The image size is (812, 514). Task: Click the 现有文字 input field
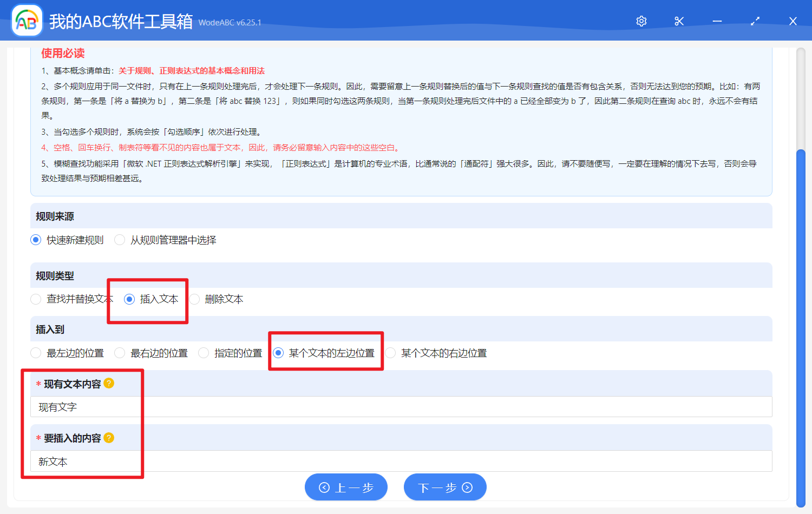(217, 406)
